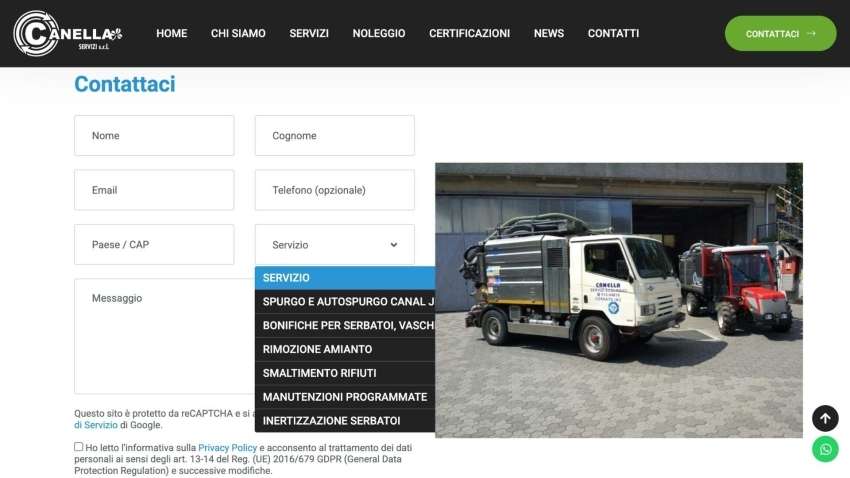Image resolution: width=850 pixels, height=478 pixels.
Task: Click the Canella Servizi logo
Action: (67, 33)
